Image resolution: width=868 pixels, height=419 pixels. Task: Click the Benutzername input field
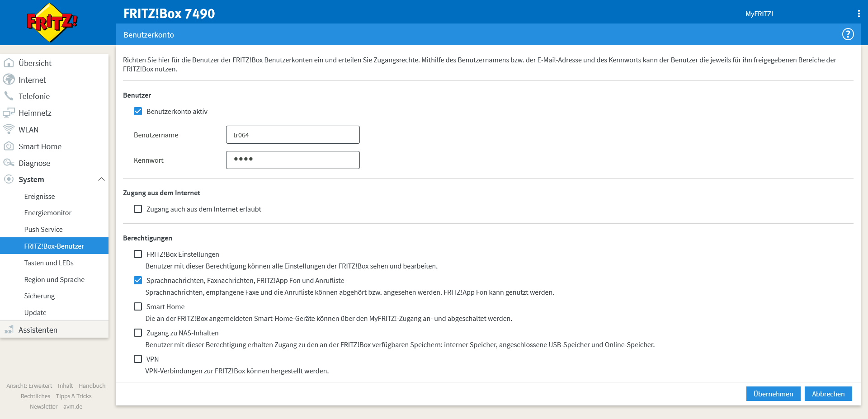293,135
